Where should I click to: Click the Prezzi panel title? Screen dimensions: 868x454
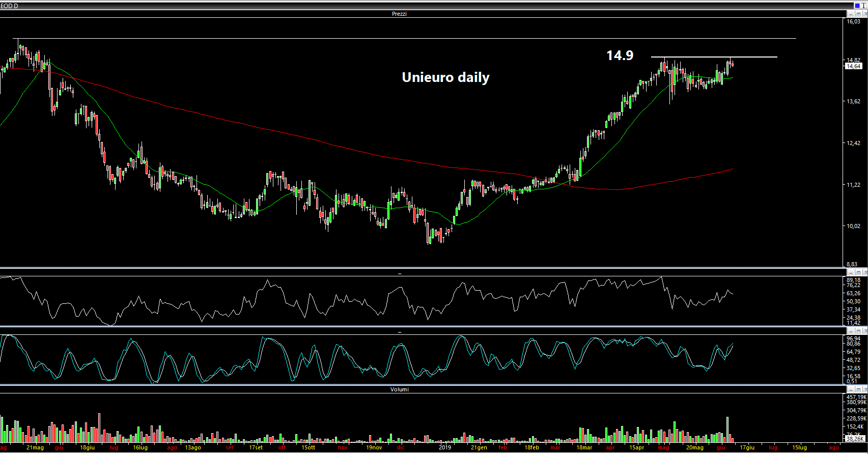click(399, 14)
